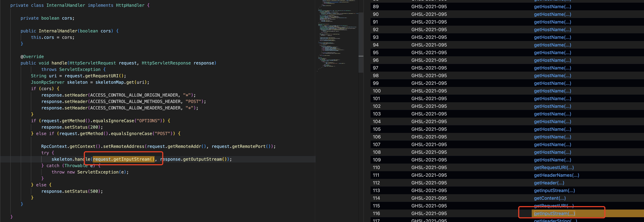Place cursor on 'this.cors = cors;' line
The height and width of the screenshot is (222, 644).
[53, 37]
